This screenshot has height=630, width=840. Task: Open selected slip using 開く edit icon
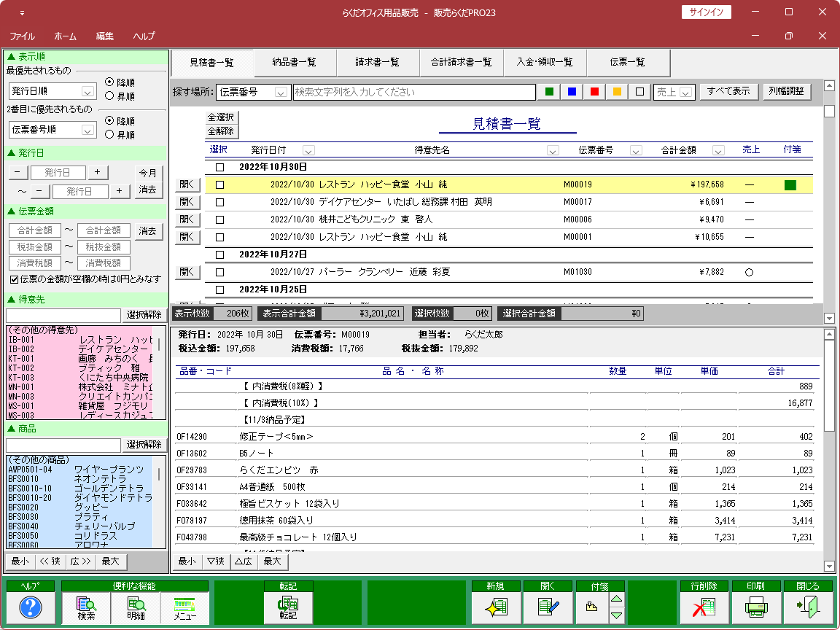click(x=548, y=607)
